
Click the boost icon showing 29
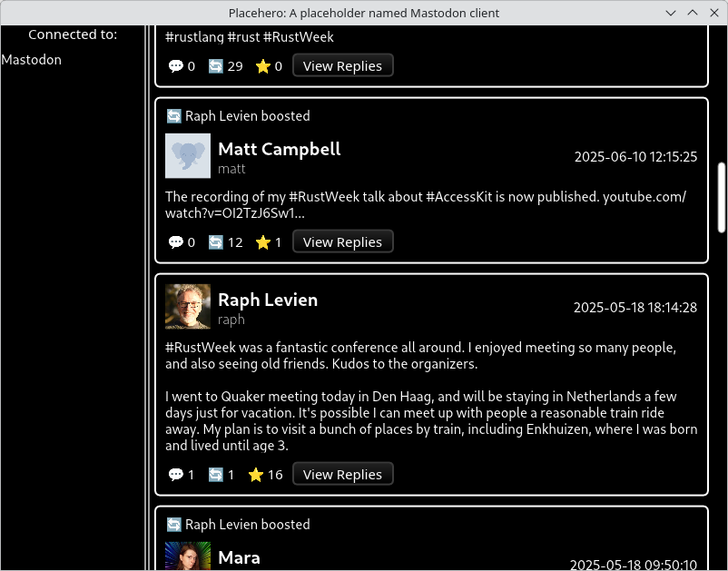(215, 66)
